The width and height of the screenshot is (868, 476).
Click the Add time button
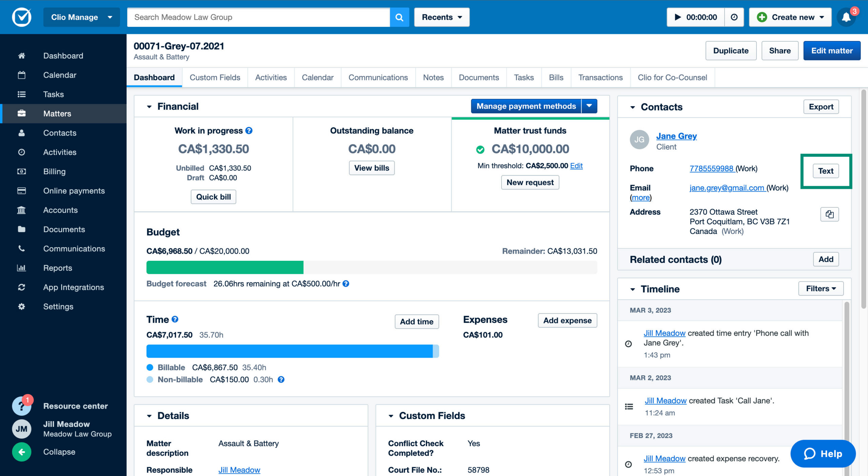point(417,321)
